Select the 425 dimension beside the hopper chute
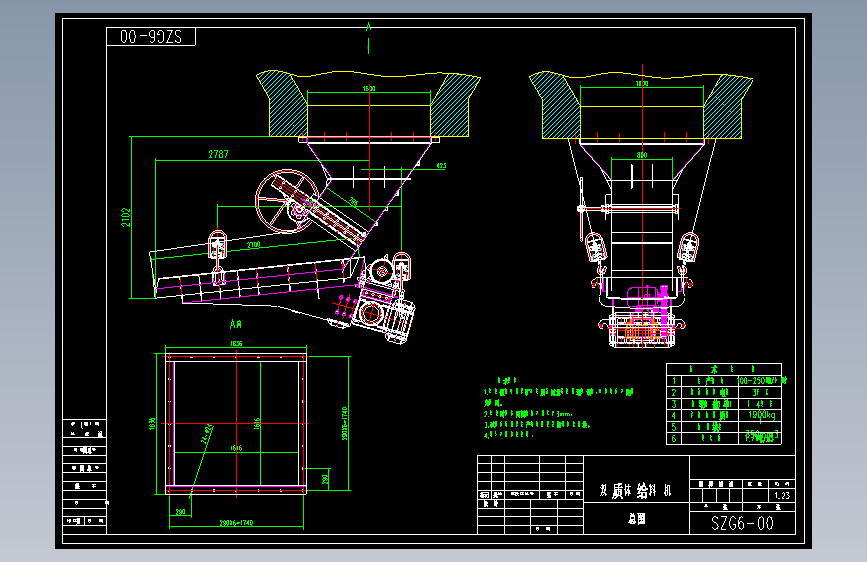The image size is (867, 562). [441, 166]
